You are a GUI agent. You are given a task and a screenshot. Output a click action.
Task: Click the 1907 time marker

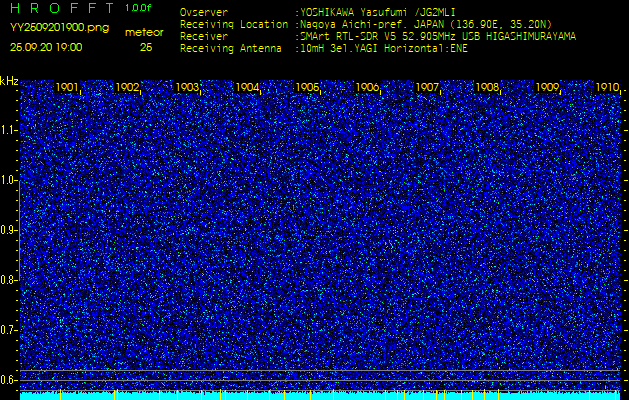[x=428, y=87]
